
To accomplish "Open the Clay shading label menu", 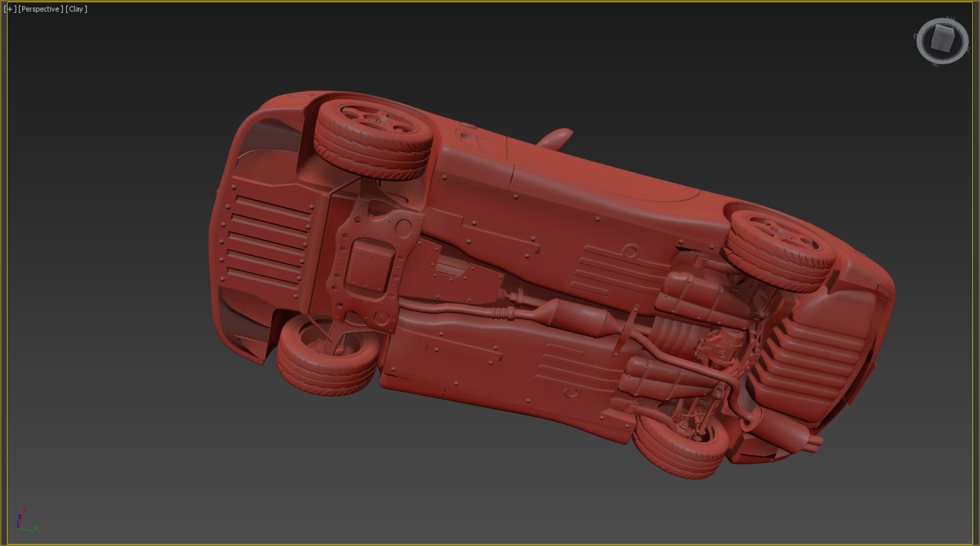I will 77,9.
